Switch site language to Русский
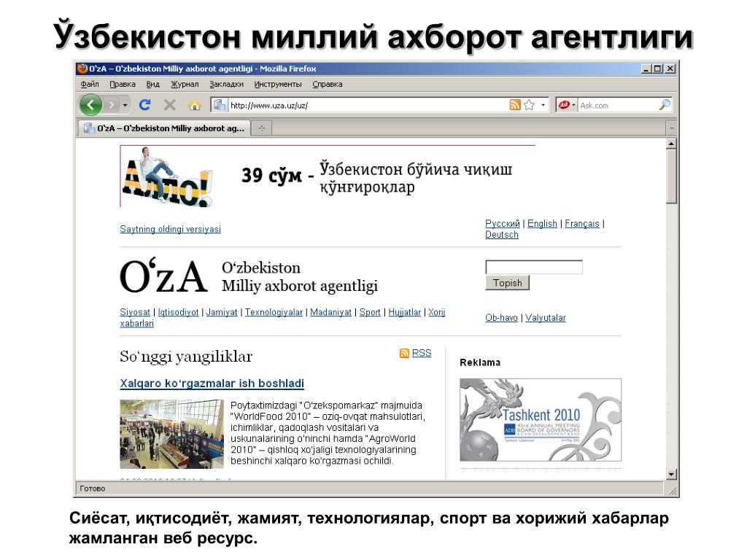 pos(502,223)
